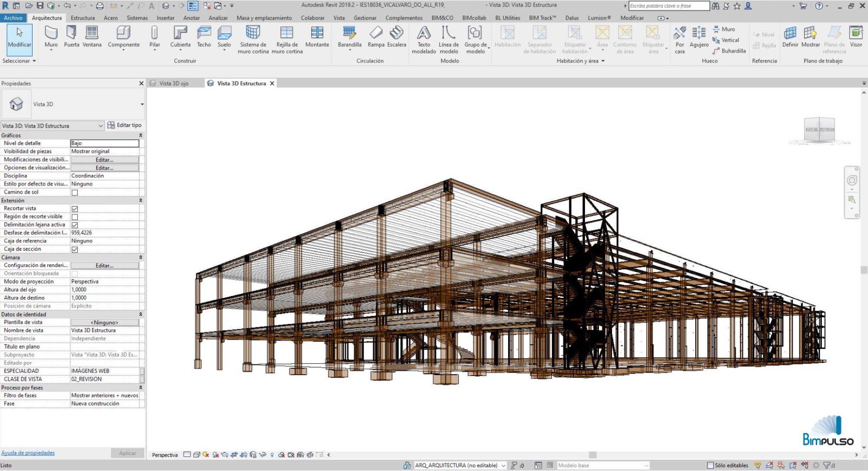The height and width of the screenshot is (471, 868).
Task: Expand the ARQ_ARQUITECTURA workset dropdown
Action: 503,465
